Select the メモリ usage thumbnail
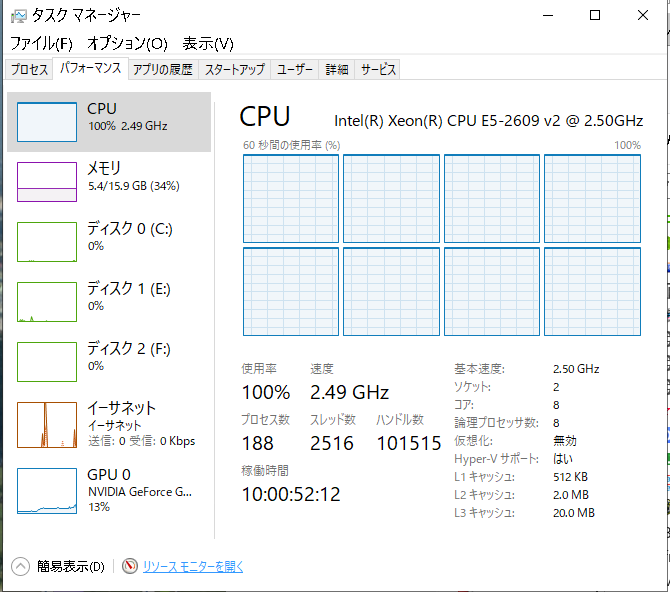This screenshot has height=592, width=670. tap(47, 182)
